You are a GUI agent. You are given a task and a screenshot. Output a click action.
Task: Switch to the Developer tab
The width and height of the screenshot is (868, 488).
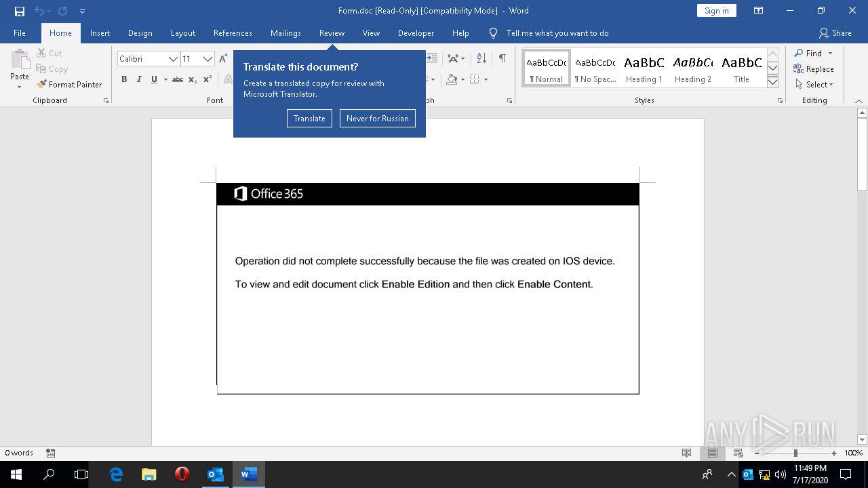tap(416, 33)
